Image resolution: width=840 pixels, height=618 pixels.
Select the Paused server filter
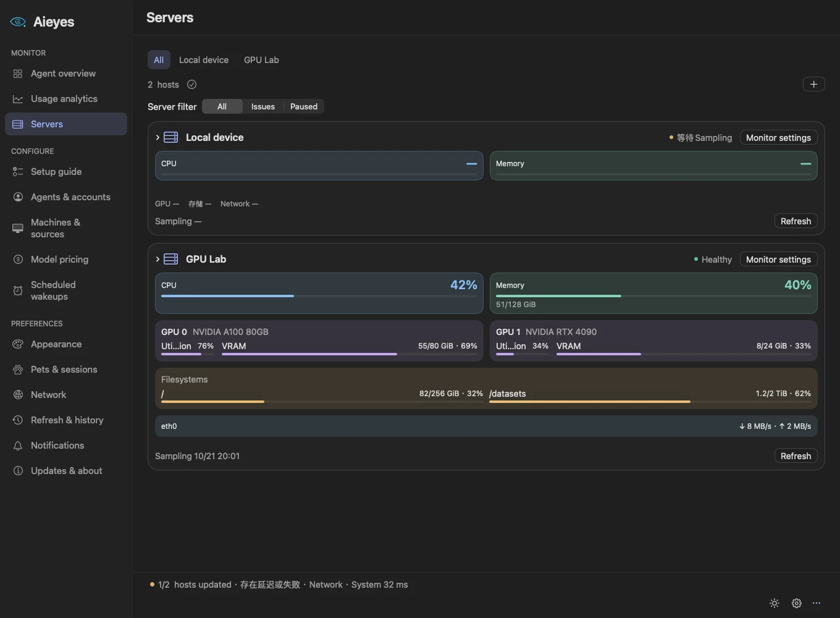pyautogui.click(x=304, y=106)
